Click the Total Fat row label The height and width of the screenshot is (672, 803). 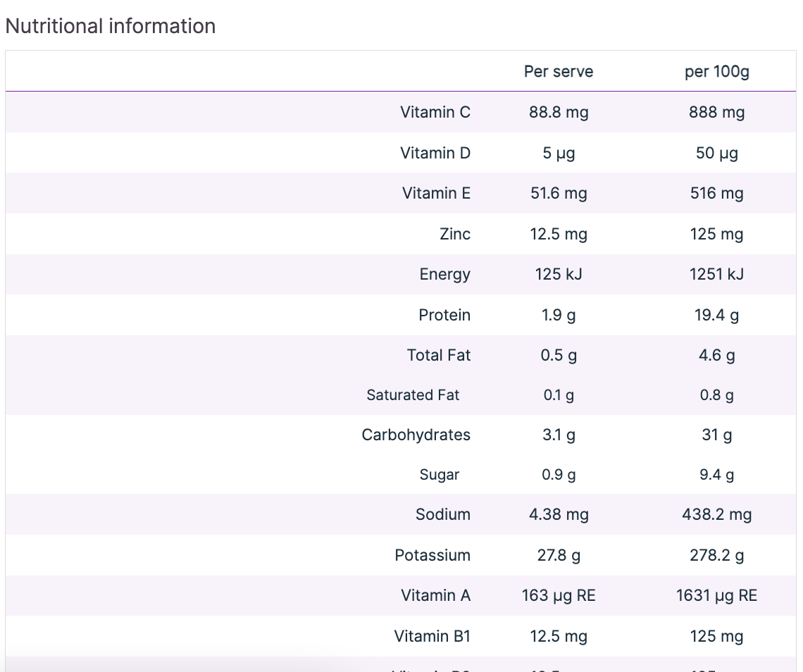(438, 355)
